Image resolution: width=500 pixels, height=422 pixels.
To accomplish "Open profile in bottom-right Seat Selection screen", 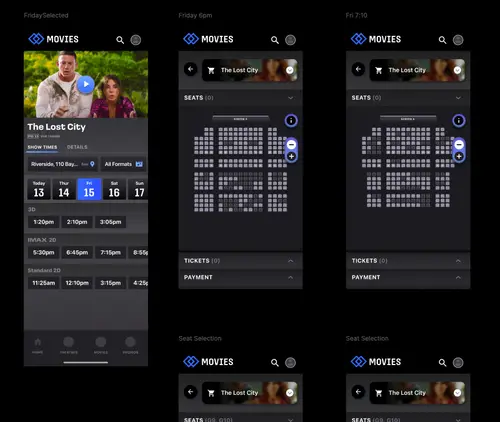I will (458, 363).
